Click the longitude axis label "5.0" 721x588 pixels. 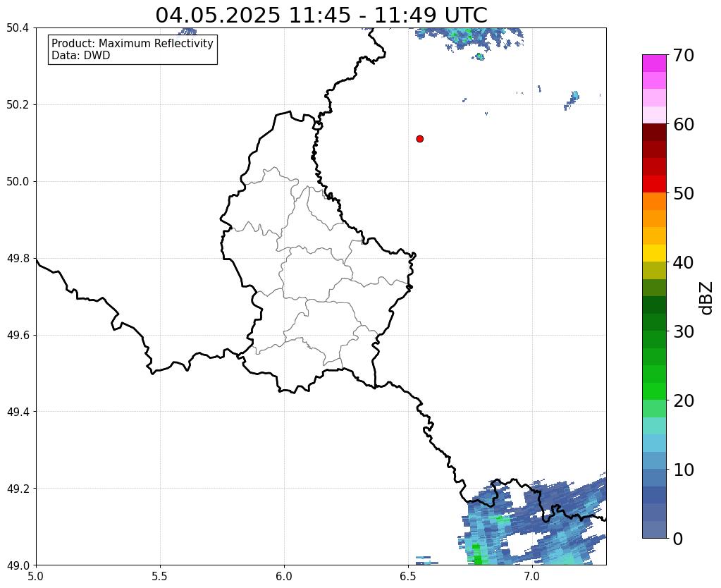tap(36, 576)
